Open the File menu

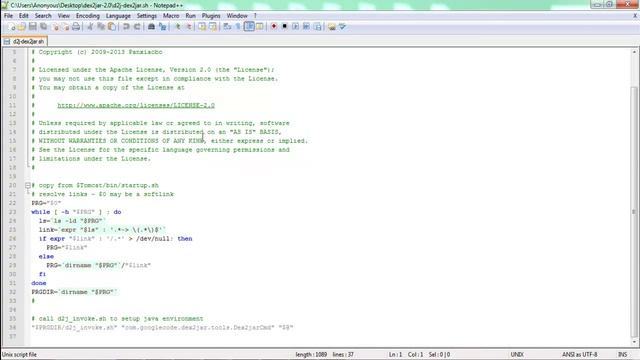[8, 16]
